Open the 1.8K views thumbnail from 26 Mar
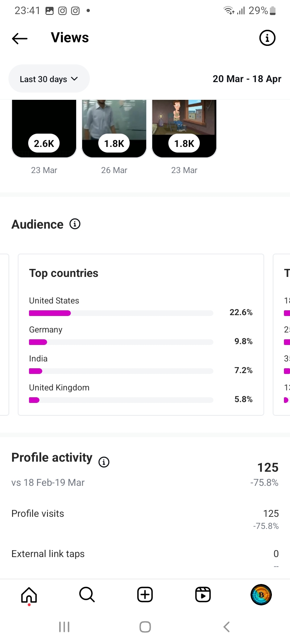Screen dimensions: 290x644 point(114,129)
